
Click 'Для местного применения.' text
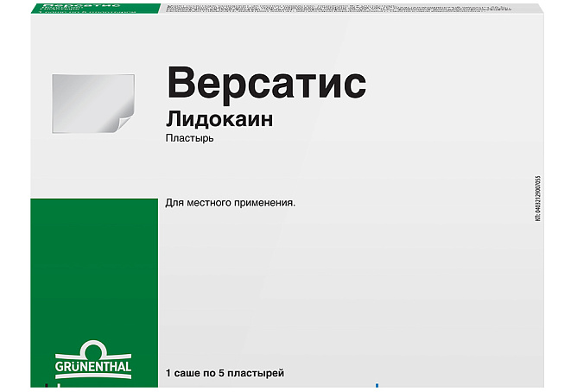point(231,203)
